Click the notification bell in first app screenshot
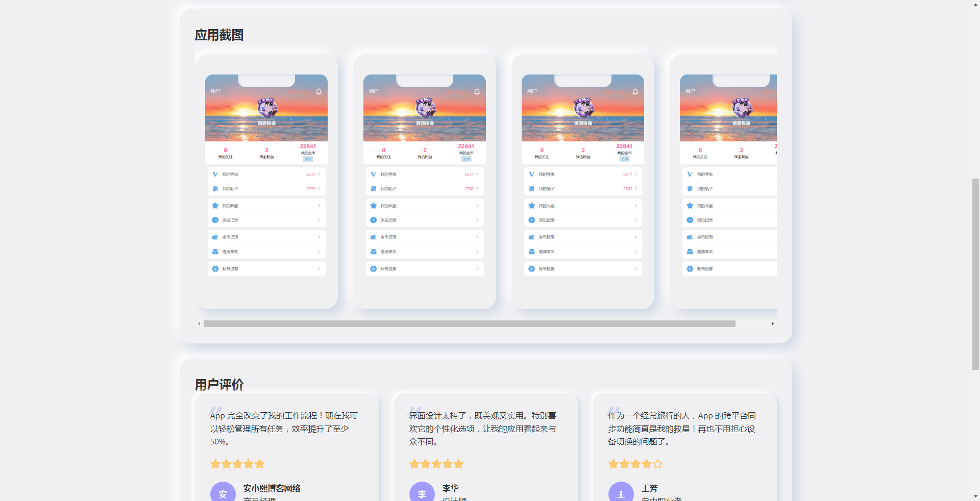 click(318, 92)
